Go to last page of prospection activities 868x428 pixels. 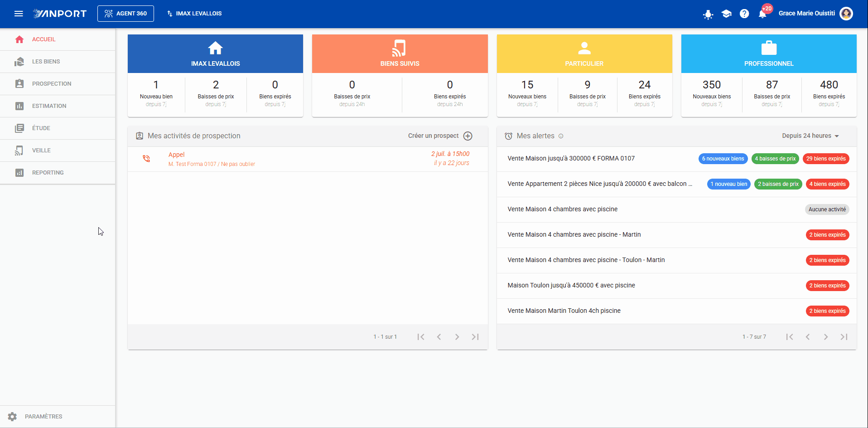[x=475, y=337]
